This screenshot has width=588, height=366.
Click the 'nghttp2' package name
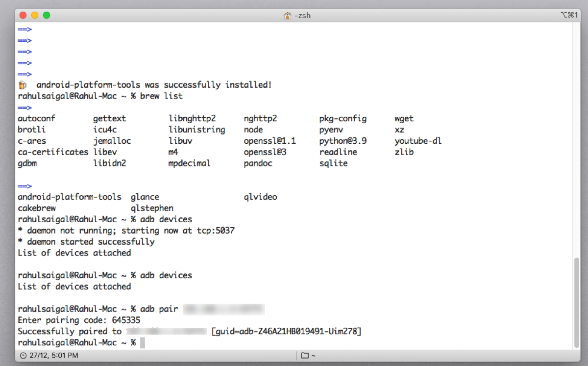click(260, 119)
